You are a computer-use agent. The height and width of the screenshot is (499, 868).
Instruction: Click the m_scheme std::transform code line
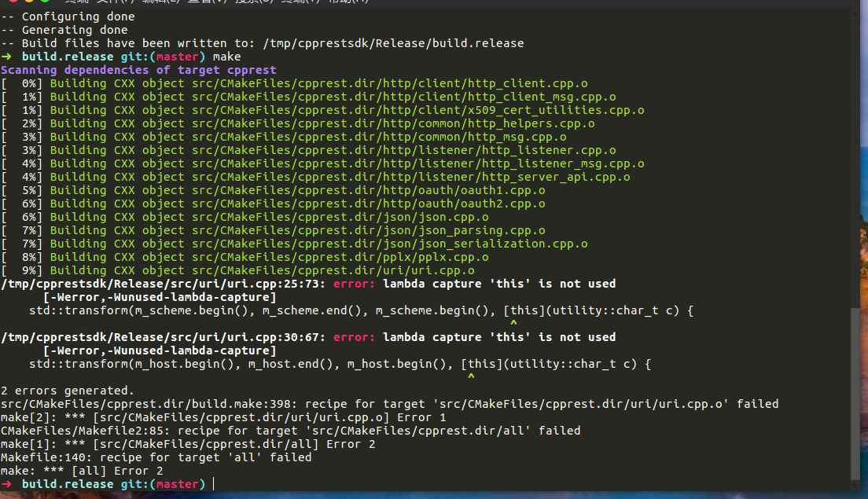361,310
